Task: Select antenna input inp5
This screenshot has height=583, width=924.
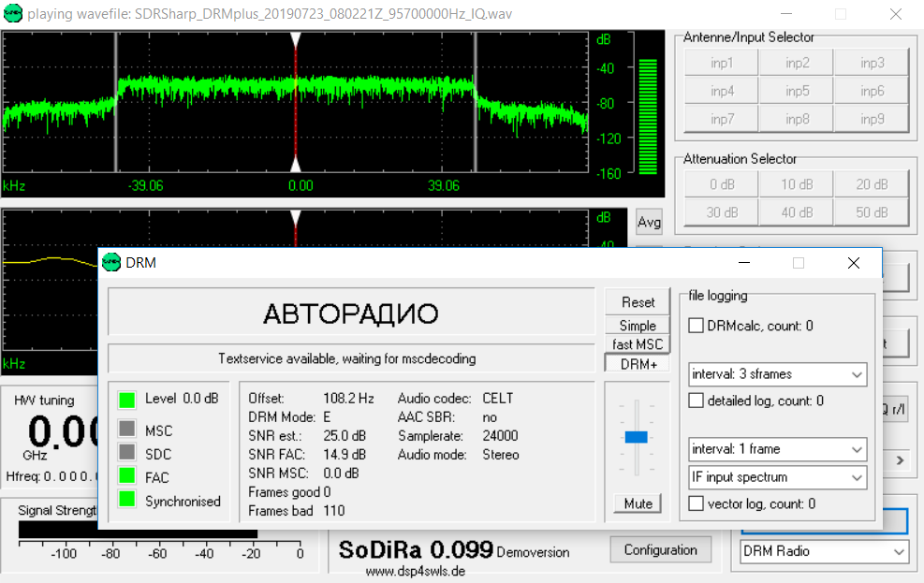Action: click(797, 92)
